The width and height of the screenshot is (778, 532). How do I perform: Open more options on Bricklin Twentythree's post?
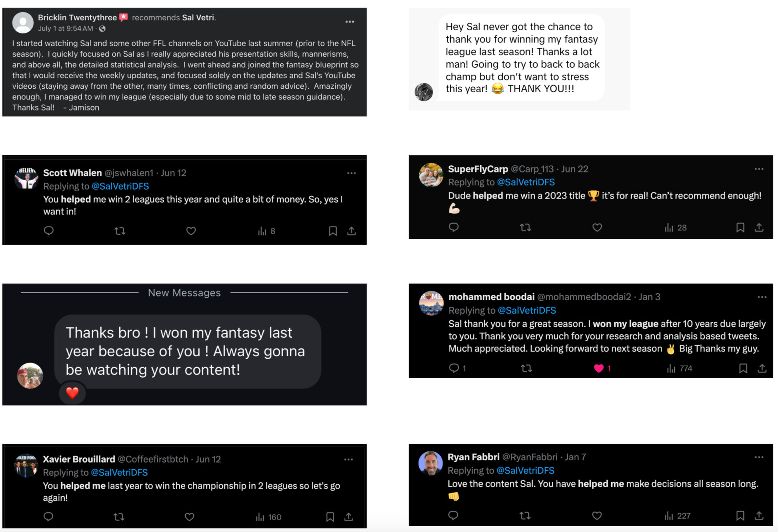(x=349, y=22)
